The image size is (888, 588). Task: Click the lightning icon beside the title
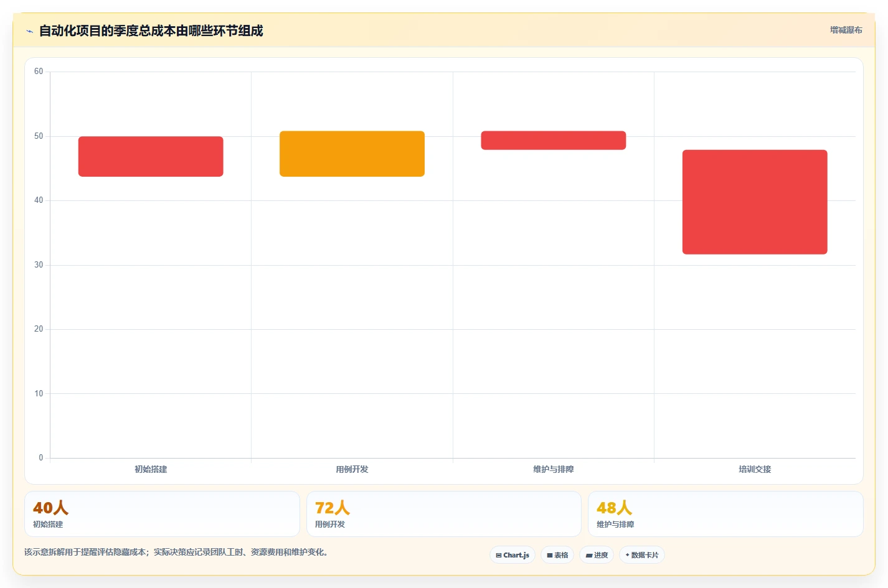[29, 31]
